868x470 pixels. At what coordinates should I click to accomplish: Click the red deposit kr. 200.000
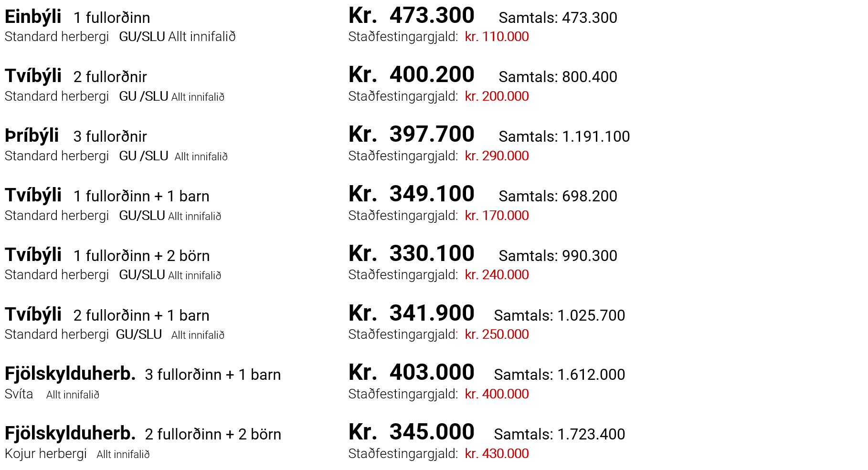(x=497, y=96)
